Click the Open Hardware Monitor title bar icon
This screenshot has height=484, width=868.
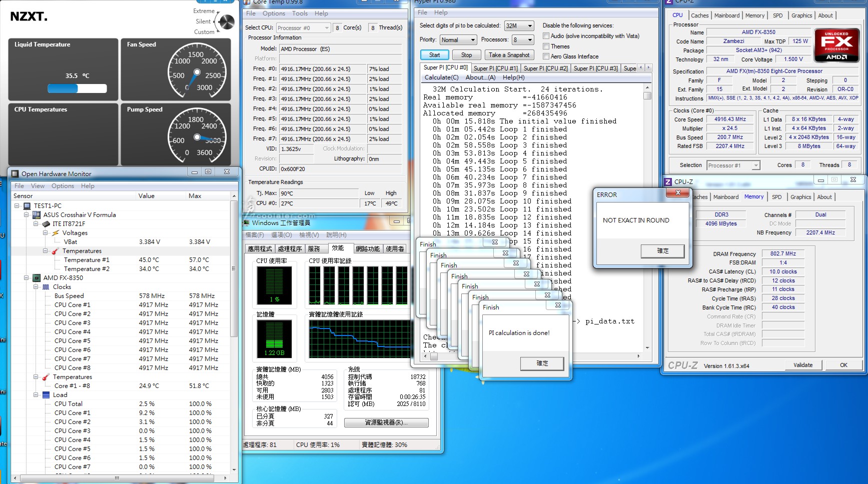[15, 173]
